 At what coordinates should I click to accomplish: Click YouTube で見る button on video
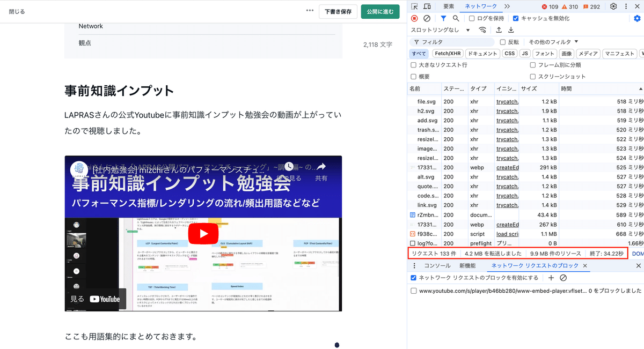click(96, 299)
